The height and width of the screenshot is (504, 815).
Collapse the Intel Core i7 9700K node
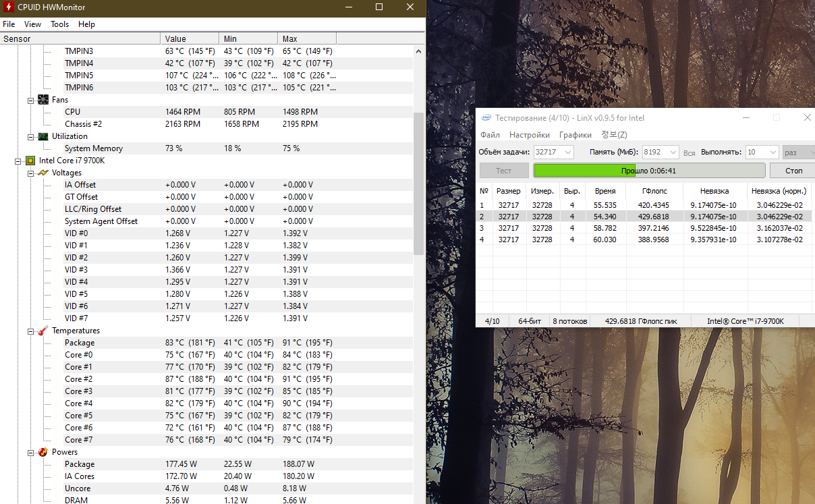pyautogui.click(x=18, y=161)
